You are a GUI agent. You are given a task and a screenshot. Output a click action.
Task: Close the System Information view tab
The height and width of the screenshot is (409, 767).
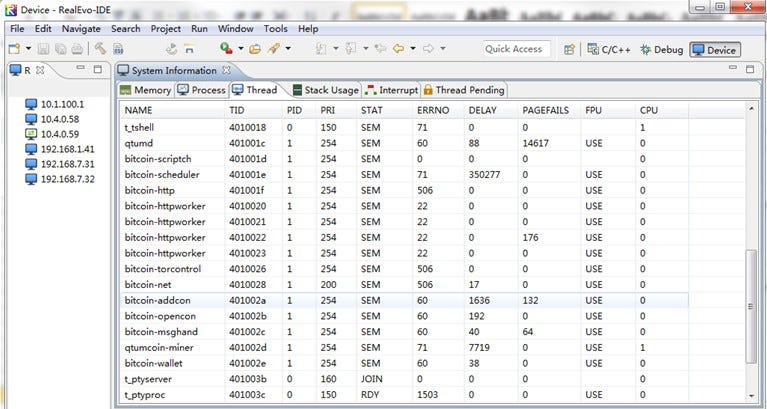pyautogui.click(x=226, y=70)
